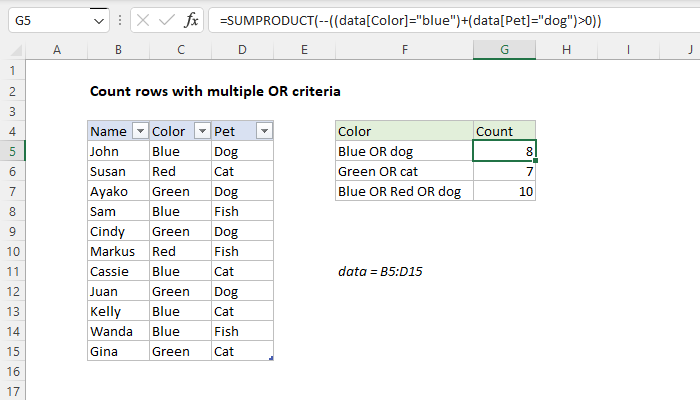This screenshot has width=700, height=400.
Task: Open the Color column filter dropdown
Action: click(x=201, y=131)
